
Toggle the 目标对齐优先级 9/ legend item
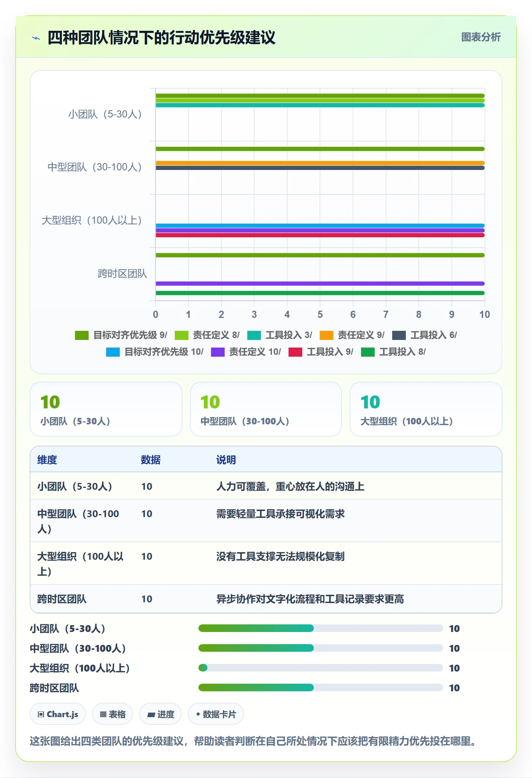pos(121,335)
